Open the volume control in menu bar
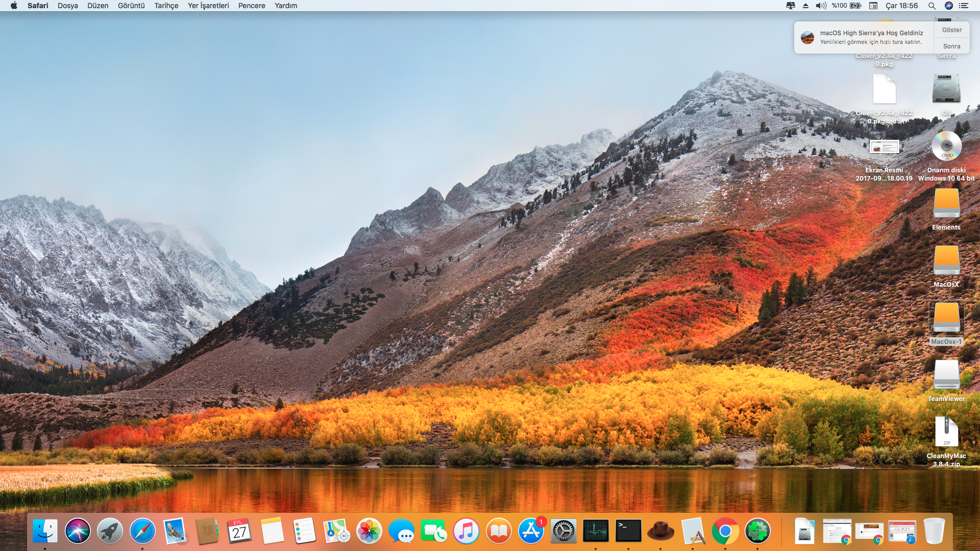Screen dimensions: 980x551 (821, 6)
